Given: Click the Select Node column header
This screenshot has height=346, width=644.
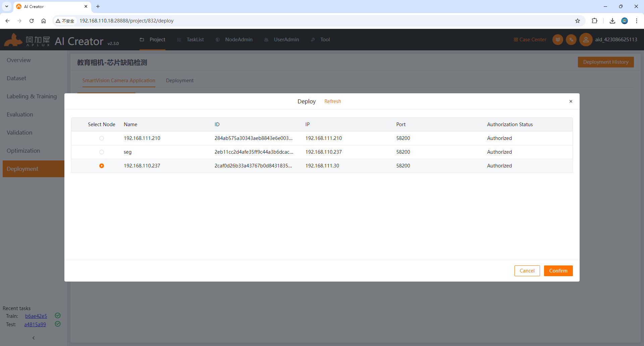Looking at the screenshot, I should click(102, 125).
